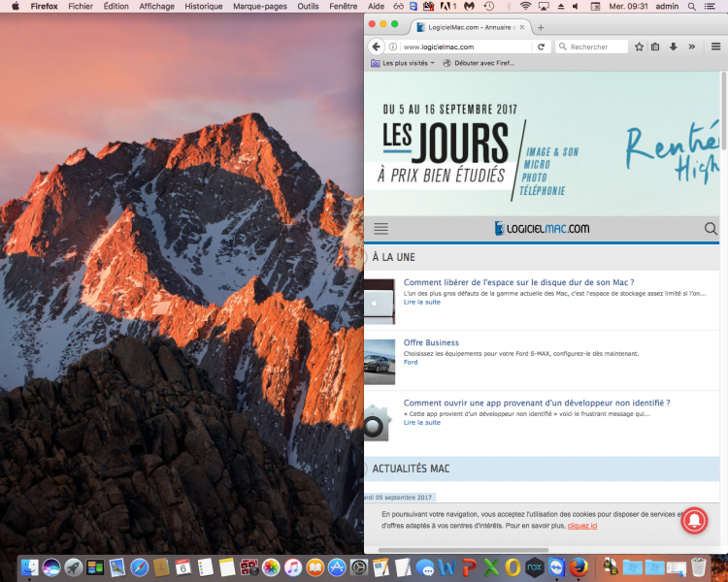Open Notification Center list icon

tap(710, 6)
